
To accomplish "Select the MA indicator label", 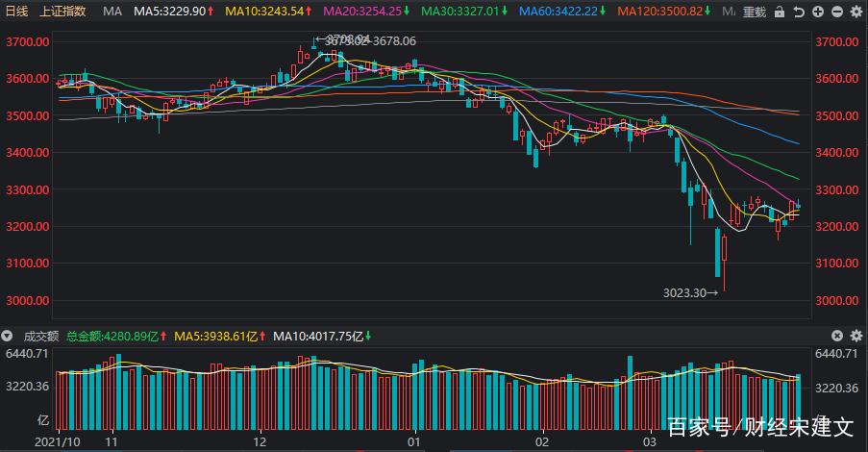I will click(112, 12).
